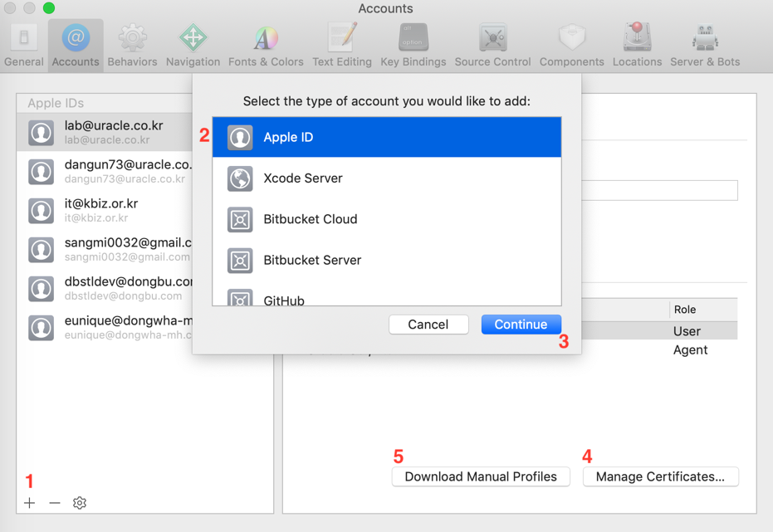
Task: Choose Bitbucket Server account type
Action: pos(387,260)
